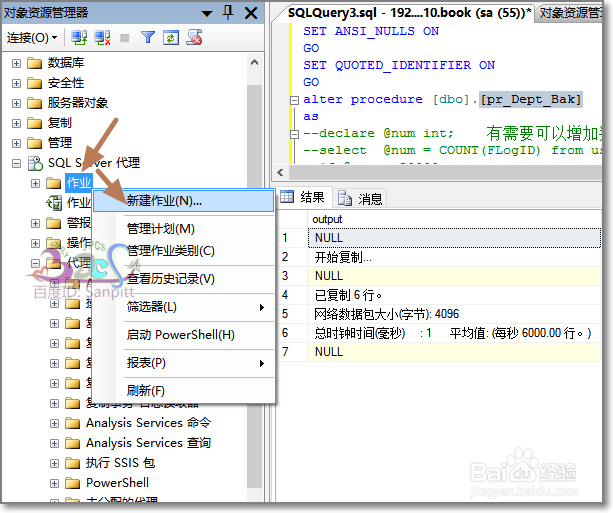Click the SQL Server 代理 agent icon
Image resolution: width=613 pixels, height=513 pixels.
[35, 163]
